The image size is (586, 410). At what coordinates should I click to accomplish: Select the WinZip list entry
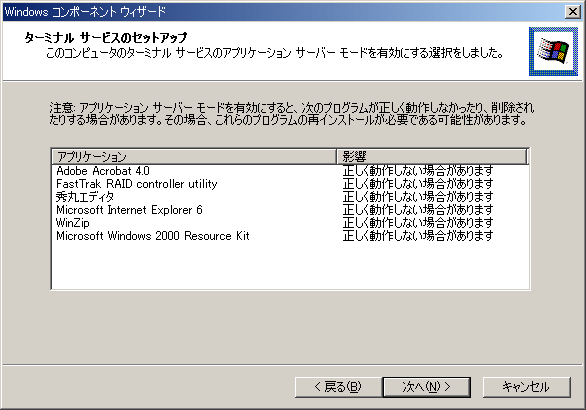point(73,223)
